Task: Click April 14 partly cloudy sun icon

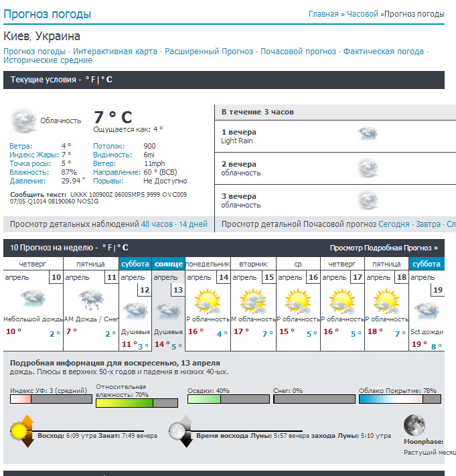Action: point(208,301)
